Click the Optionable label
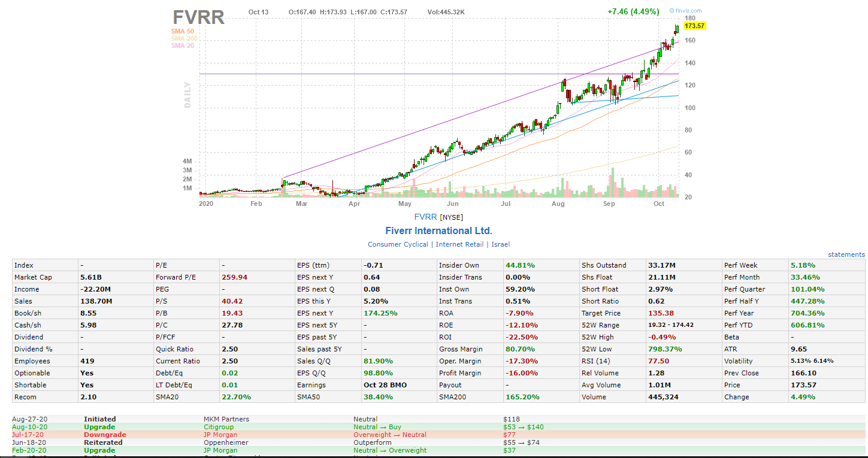The height and width of the screenshot is (458, 868). tap(32, 373)
